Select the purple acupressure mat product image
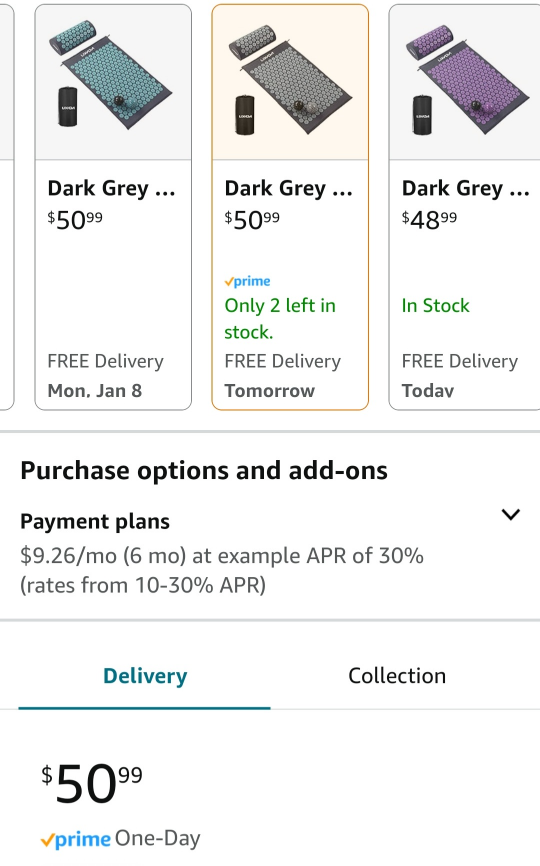This screenshot has width=540, height=866. click(x=467, y=80)
